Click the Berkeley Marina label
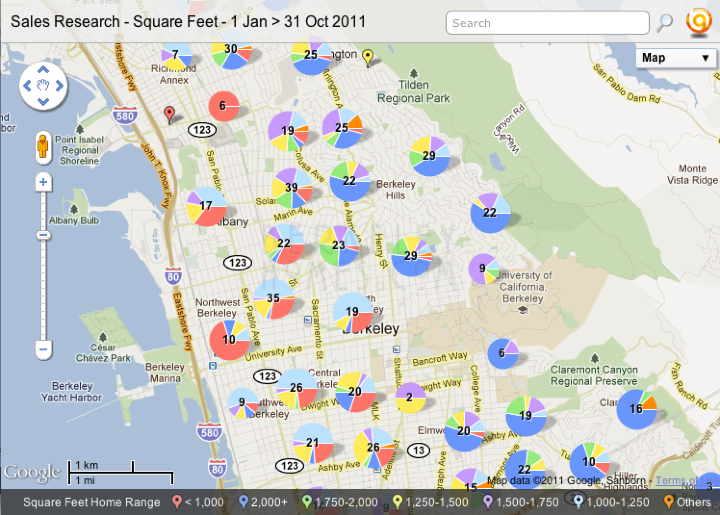The height and width of the screenshot is (515, 720). coord(165,373)
